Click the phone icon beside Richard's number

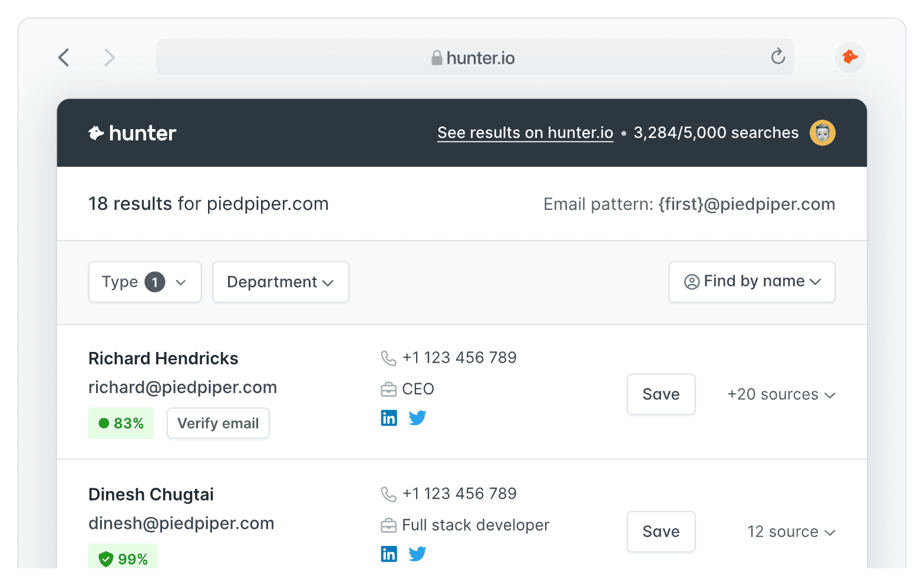[x=388, y=358]
